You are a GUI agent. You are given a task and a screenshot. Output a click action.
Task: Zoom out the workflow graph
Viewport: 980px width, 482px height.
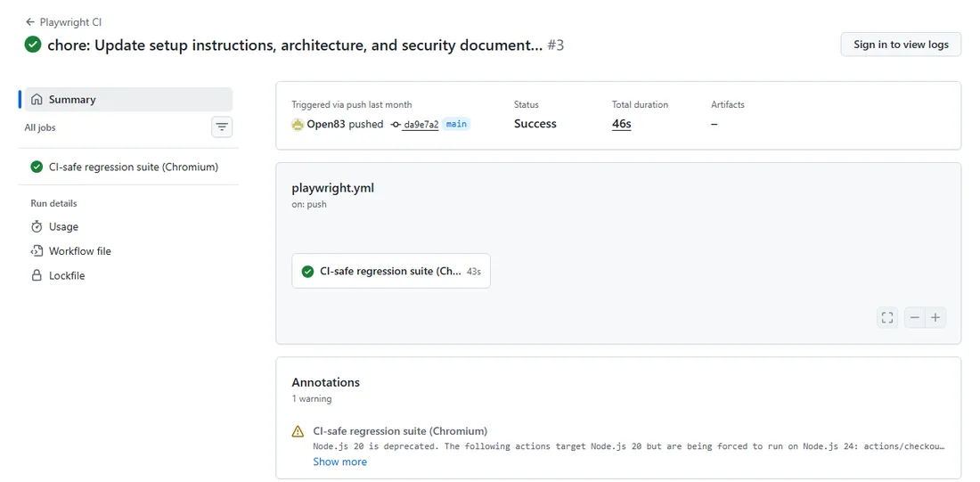915,317
